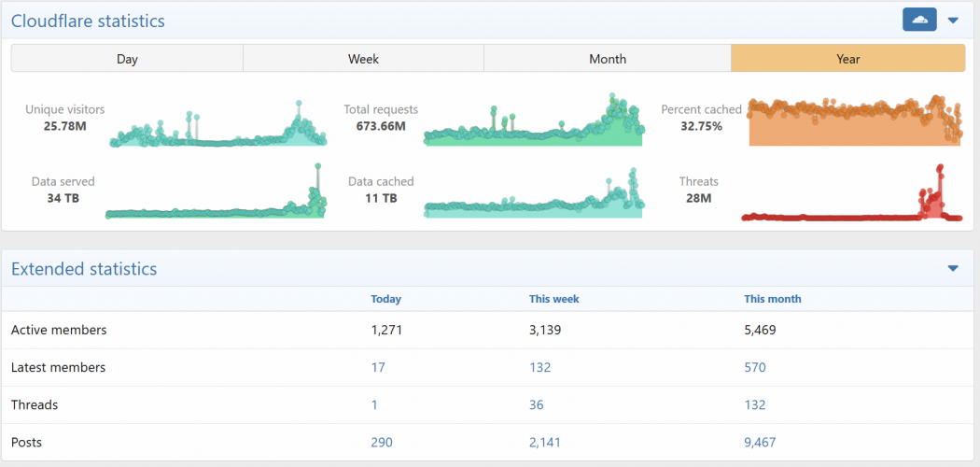
Task: Click the Data cached value 11 TB
Action: click(381, 199)
